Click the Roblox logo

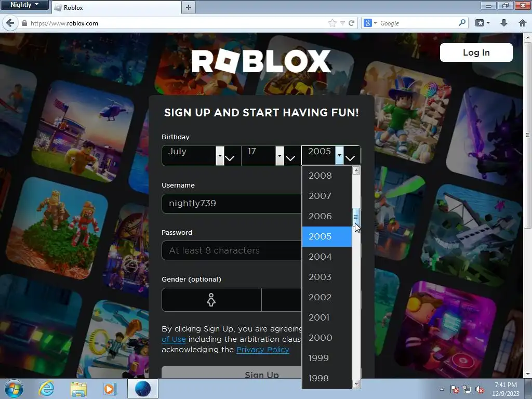(261, 61)
